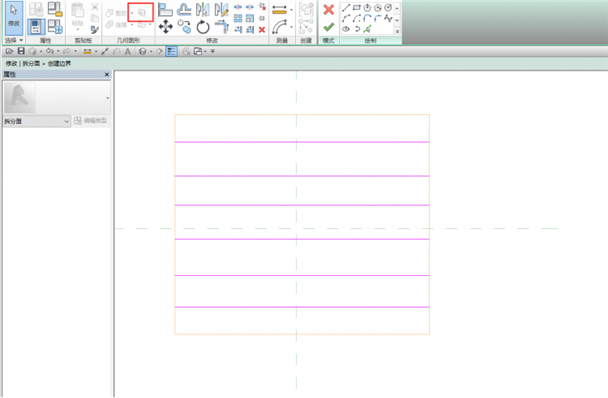Viewport: 608px width, 398px height.
Task: Open the Undo history dropdown arrow
Action: [x=58, y=51]
